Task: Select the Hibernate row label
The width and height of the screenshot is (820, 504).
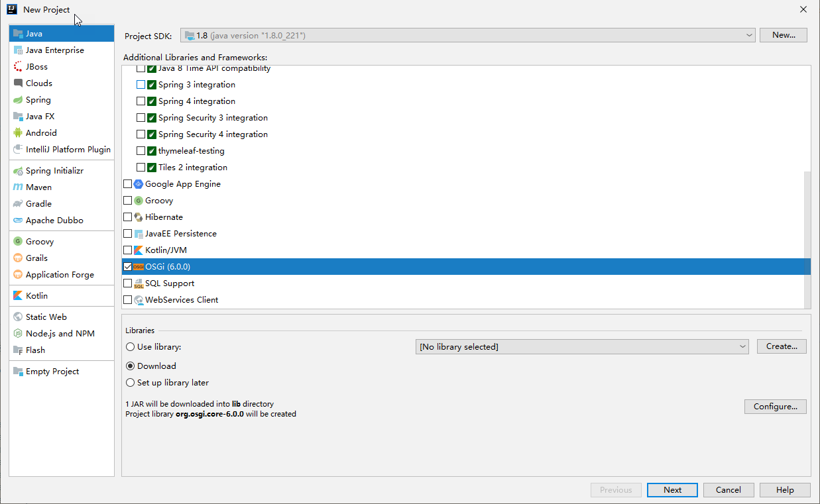Action: pos(164,217)
